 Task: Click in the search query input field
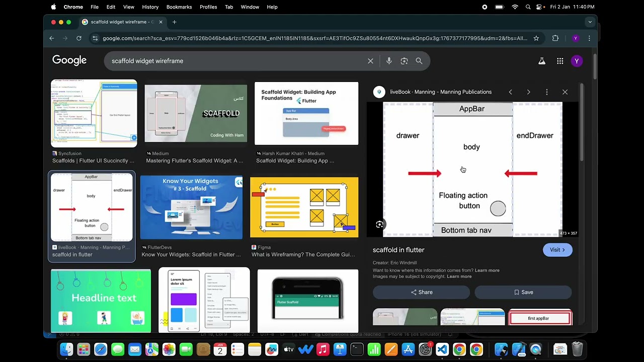tap(236, 61)
